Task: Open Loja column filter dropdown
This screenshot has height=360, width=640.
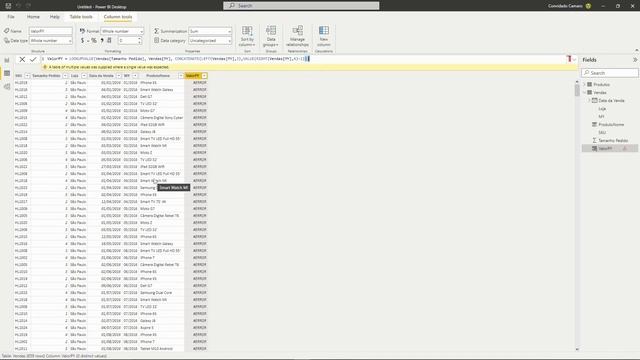Action: [84, 76]
